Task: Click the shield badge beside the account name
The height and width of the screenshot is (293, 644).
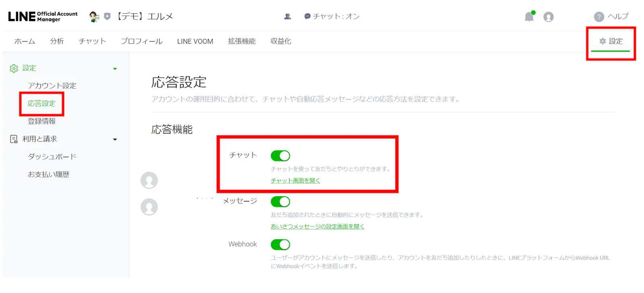Action: pos(107,16)
